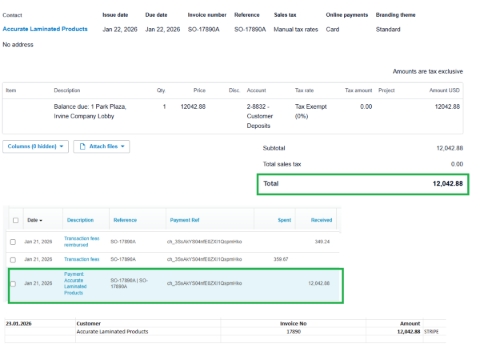Screen dimensions: 480x360
Task: Sort by the Spent column header
Action: pyautogui.click(x=284, y=220)
